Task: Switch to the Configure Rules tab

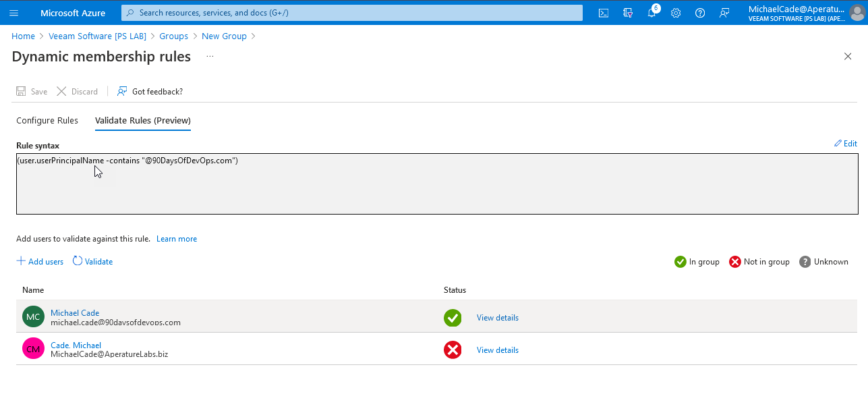Action: point(47,120)
